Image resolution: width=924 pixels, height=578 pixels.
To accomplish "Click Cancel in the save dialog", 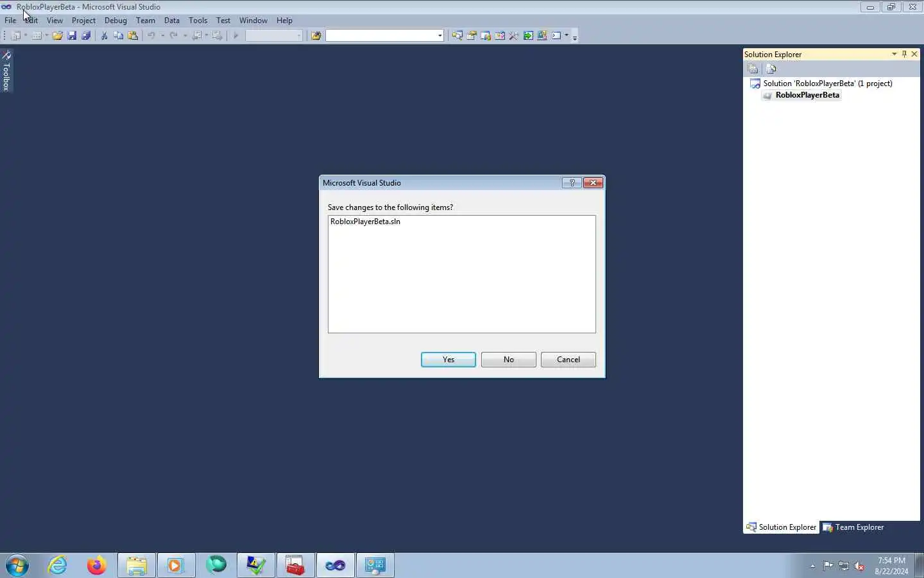I will pos(569,360).
